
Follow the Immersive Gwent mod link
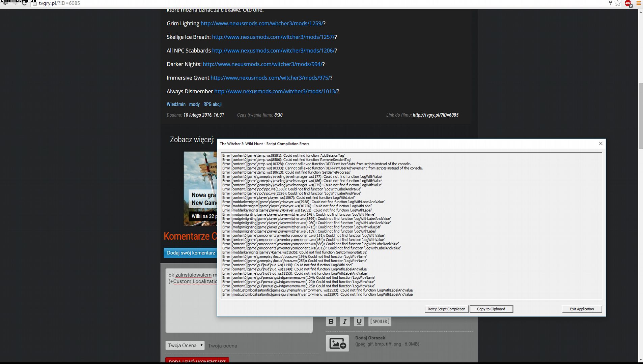270,78
